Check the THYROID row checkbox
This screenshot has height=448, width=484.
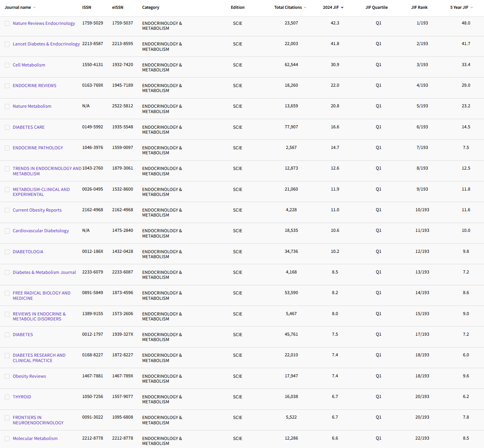[x=7, y=397]
